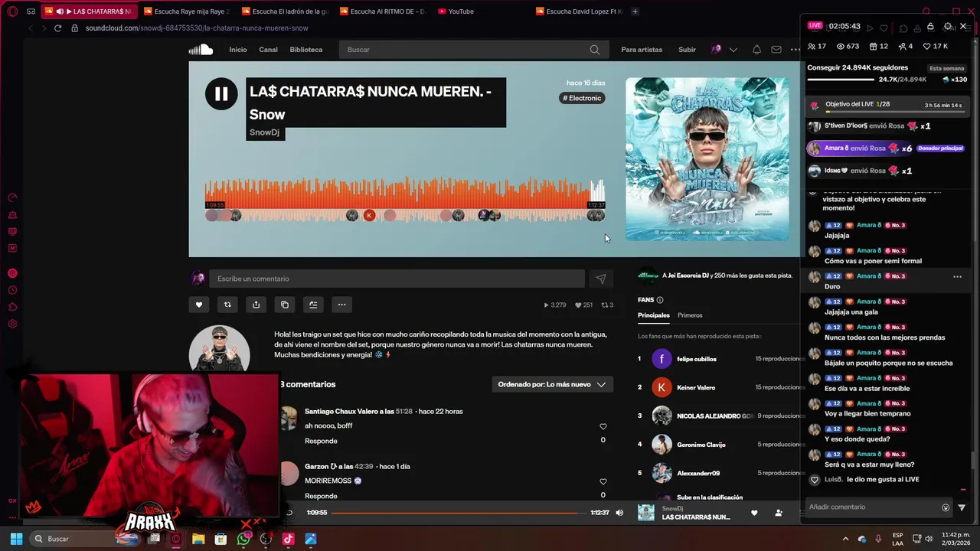Click the search magnifier icon in SoundCloud

(595, 50)
